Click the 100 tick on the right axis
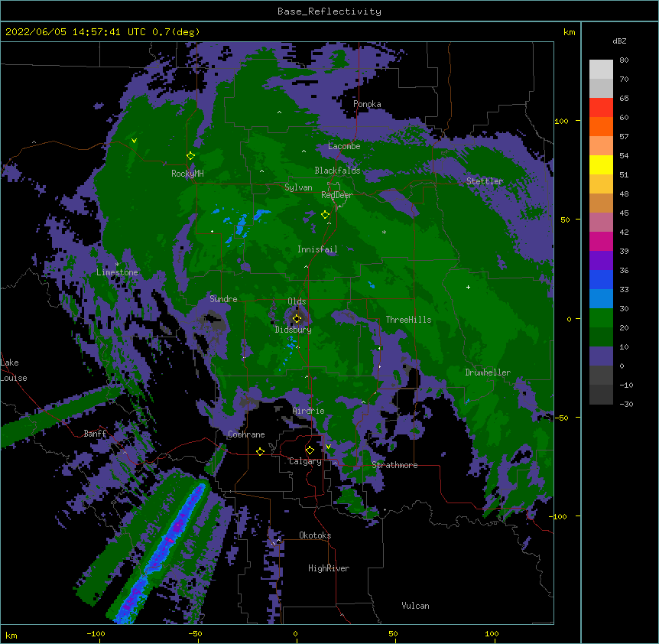 (x=561, y=121)
